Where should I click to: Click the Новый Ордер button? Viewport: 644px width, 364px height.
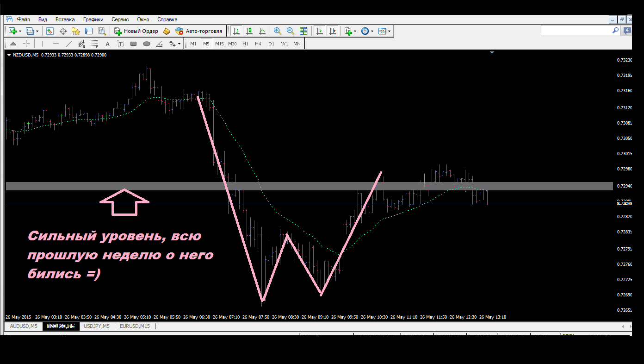pyautogui.click(x=136, y=31)
